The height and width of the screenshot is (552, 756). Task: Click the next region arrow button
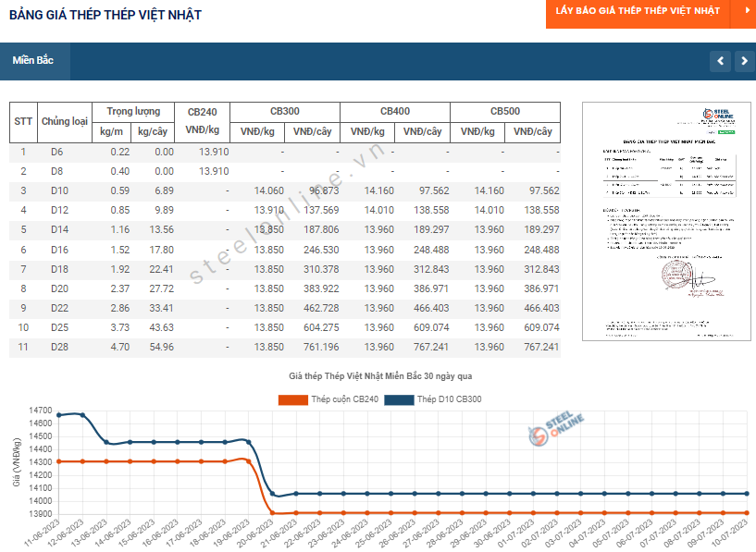pos(745,61)
